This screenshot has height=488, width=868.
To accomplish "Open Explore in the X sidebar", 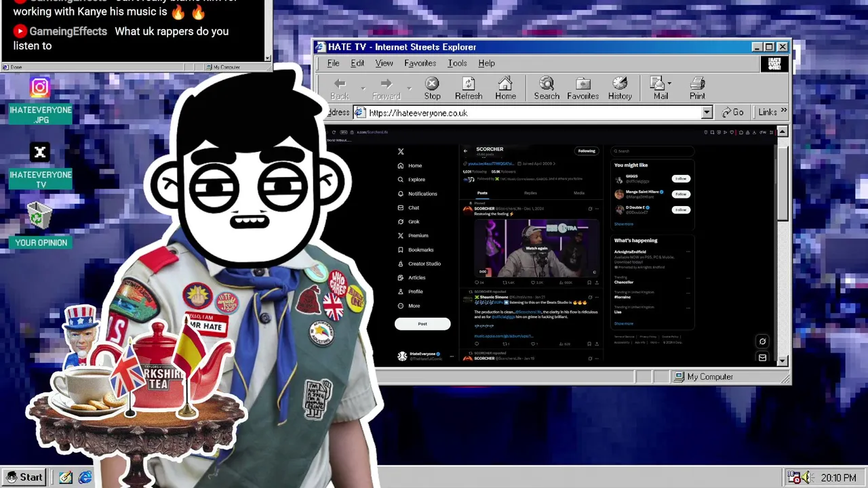I will pyautogui.click(x=411, y=180).
